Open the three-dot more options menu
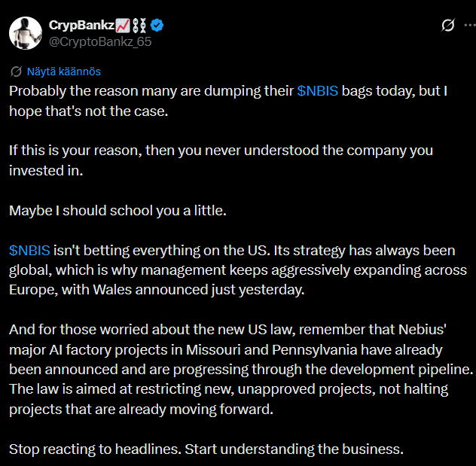Screen dimensions: 476x466 click(x=470, y=25)
